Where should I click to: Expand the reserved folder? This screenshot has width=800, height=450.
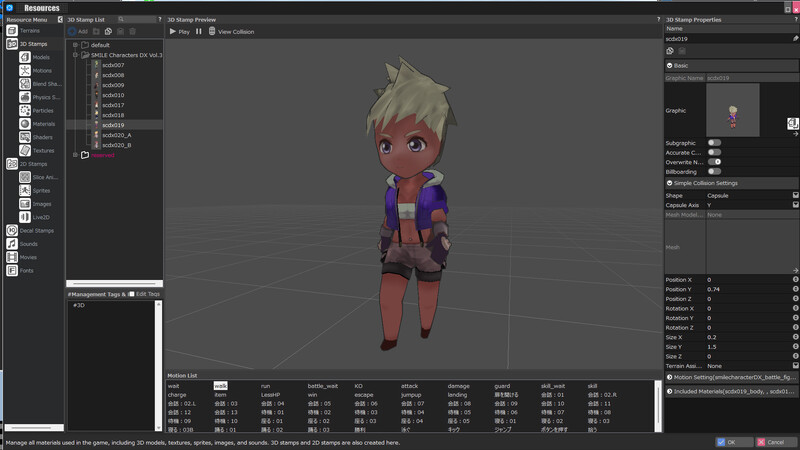coord(76,155)
